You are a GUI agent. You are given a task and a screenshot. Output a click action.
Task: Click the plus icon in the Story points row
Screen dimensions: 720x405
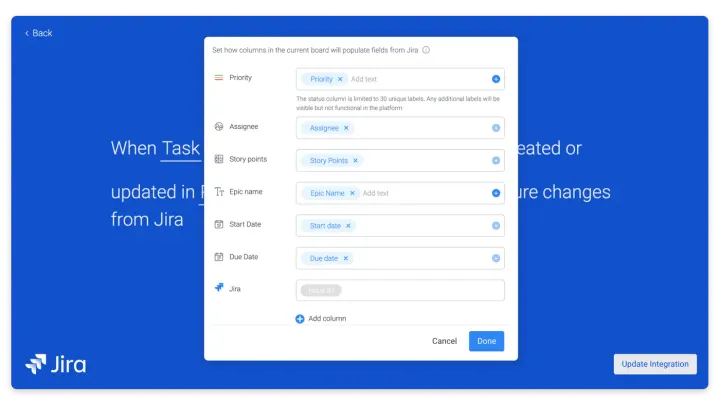pos(495,161)
